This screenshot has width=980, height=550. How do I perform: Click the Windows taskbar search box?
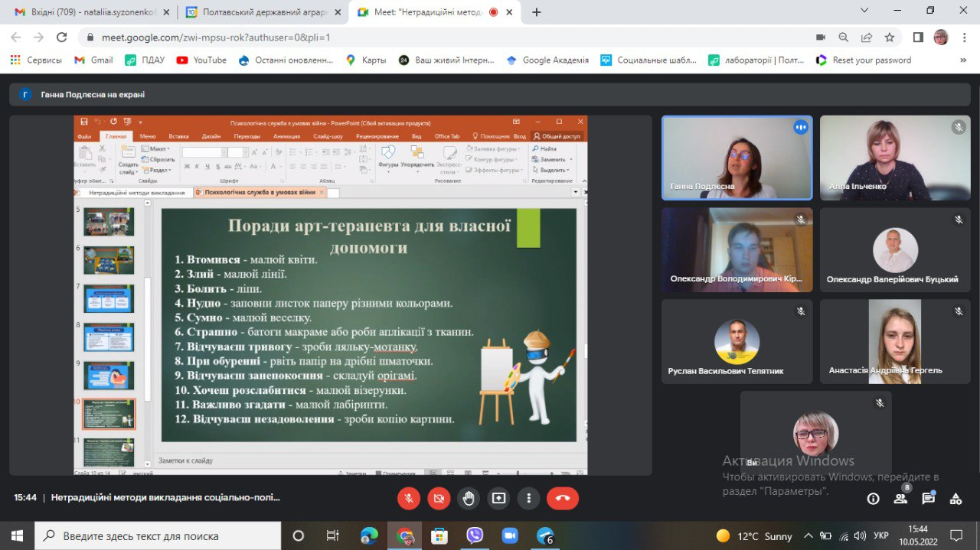pyautogui.click(x=159, y=535)
